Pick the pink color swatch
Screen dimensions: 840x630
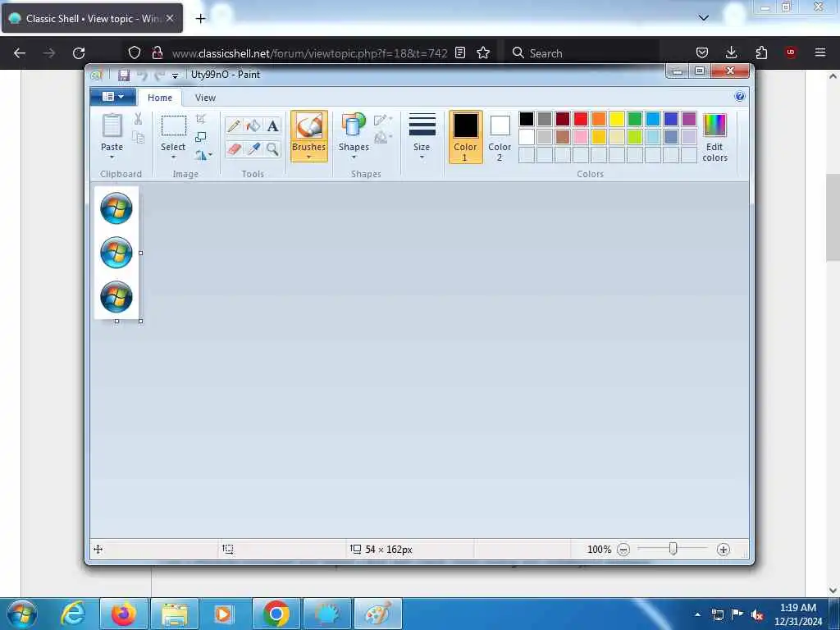coord(581,137)
